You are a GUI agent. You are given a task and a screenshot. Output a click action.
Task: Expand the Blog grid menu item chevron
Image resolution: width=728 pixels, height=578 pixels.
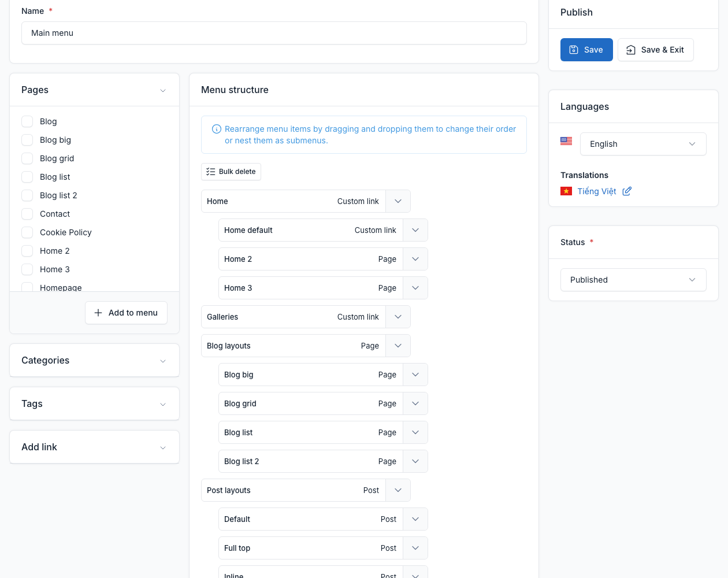click(415, 403)
